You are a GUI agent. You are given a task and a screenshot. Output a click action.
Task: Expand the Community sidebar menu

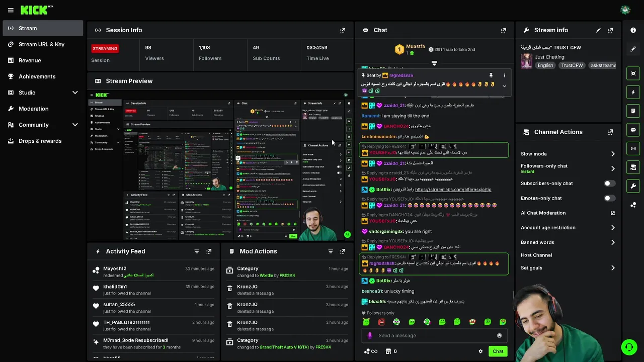pyautogui.click(x=75, y=125)
